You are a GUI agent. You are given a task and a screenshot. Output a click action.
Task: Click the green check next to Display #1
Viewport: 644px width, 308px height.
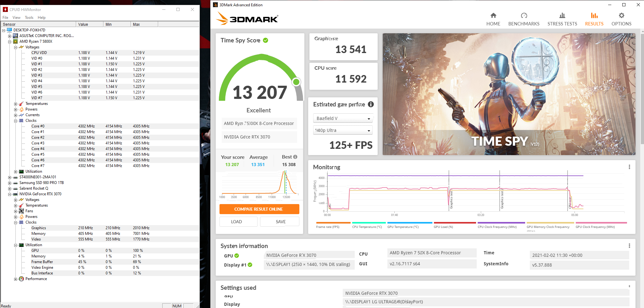click(x=250, y=265)
